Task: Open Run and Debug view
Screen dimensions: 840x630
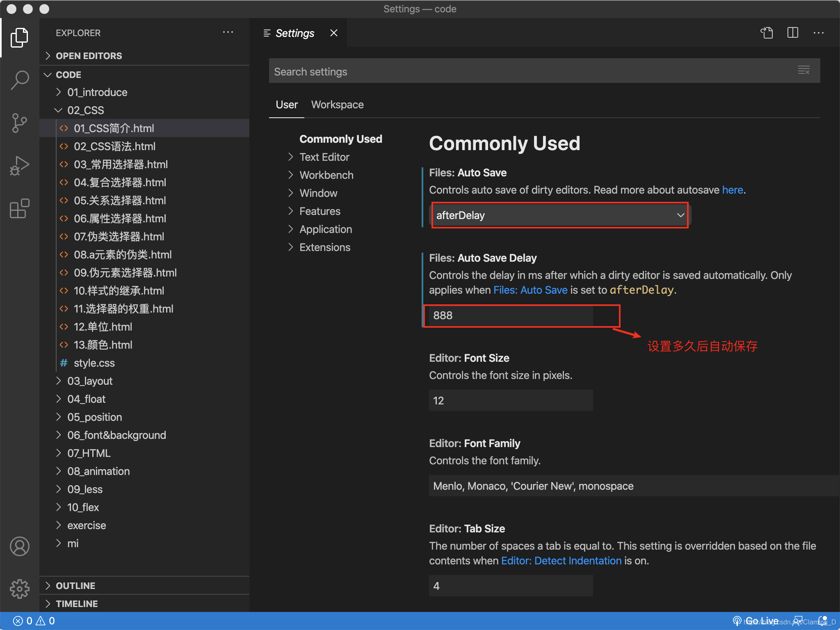Action: click(x=19, y=166)
